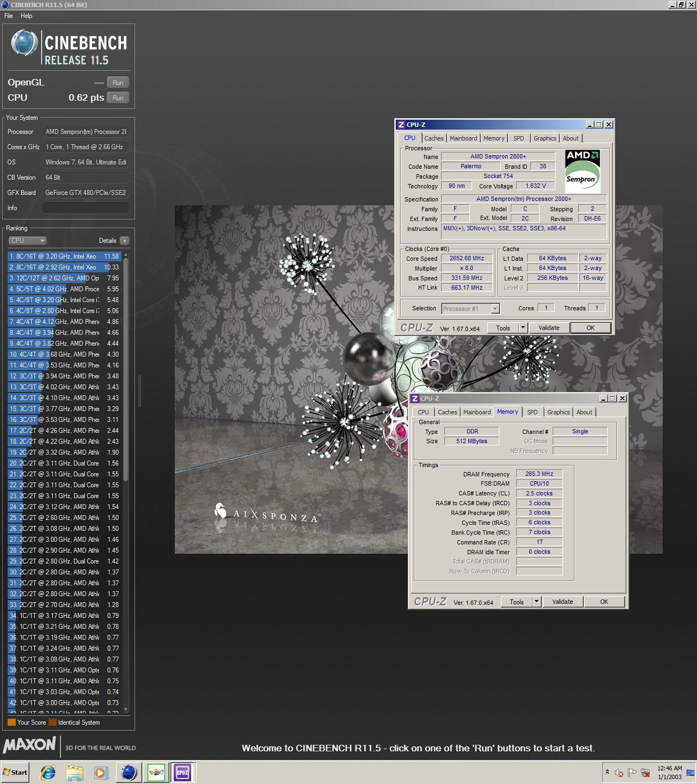Click the muted volume tray icon

click(619, 773)
